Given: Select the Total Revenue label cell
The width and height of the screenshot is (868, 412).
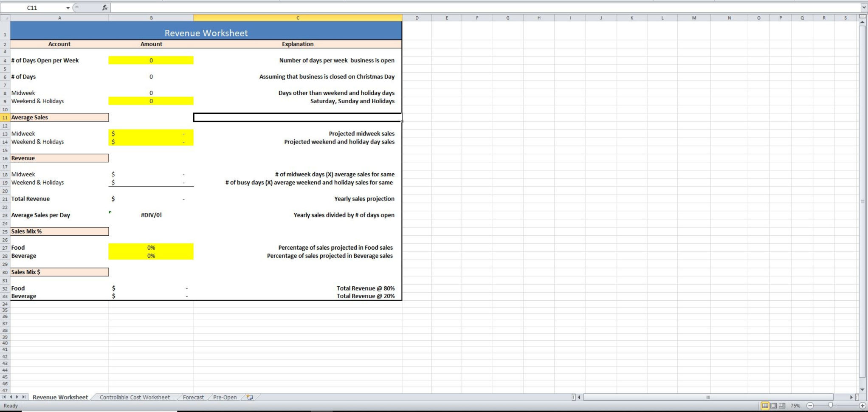Looking at the screenshot, I should pyautogui.click(x=59, y=199).
